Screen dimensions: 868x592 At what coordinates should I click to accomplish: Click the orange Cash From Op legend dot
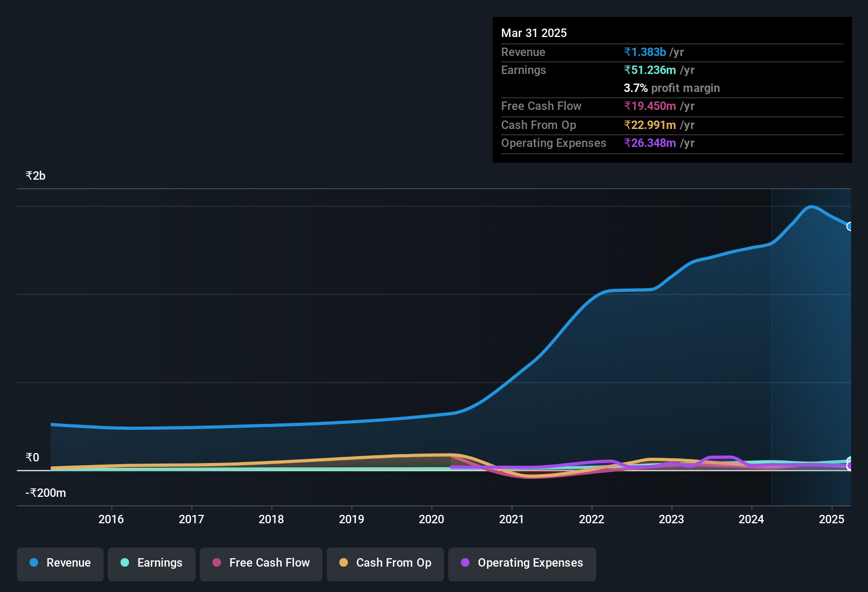(344, 563)
